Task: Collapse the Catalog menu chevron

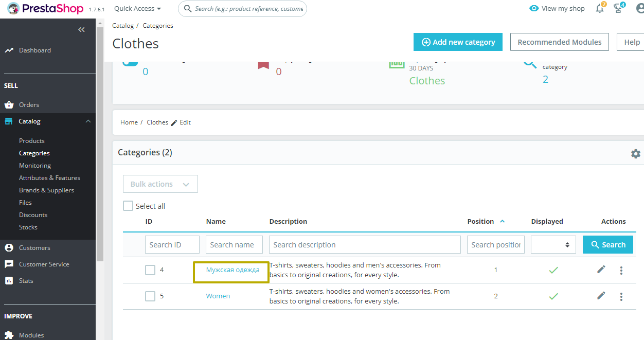Action: click(x=88, y=121)
